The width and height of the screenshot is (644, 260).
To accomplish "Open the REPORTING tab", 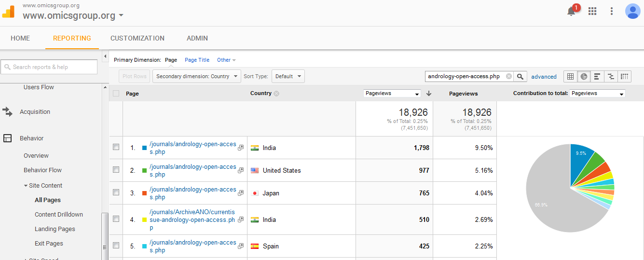I will click(72, 38).
